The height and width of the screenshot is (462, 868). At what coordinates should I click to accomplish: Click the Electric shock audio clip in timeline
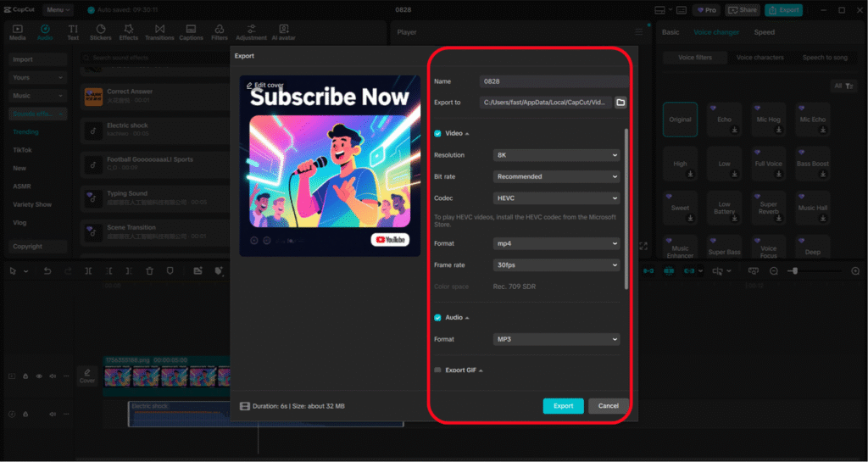265,414
